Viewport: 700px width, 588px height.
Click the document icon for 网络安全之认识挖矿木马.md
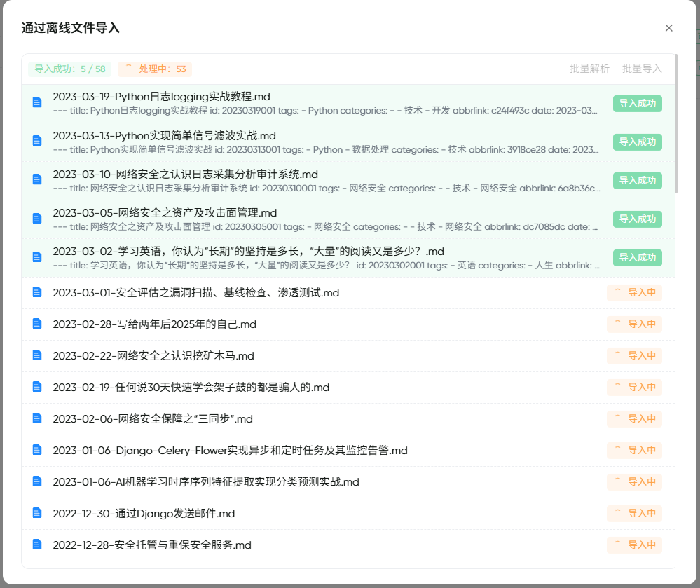click(36, 355)
